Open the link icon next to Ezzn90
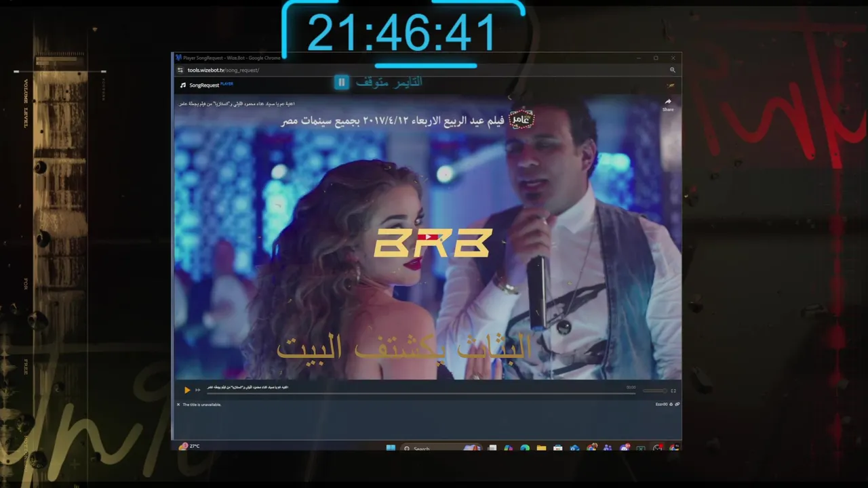Viewport: 868px width, 488px height. [677, 405]
